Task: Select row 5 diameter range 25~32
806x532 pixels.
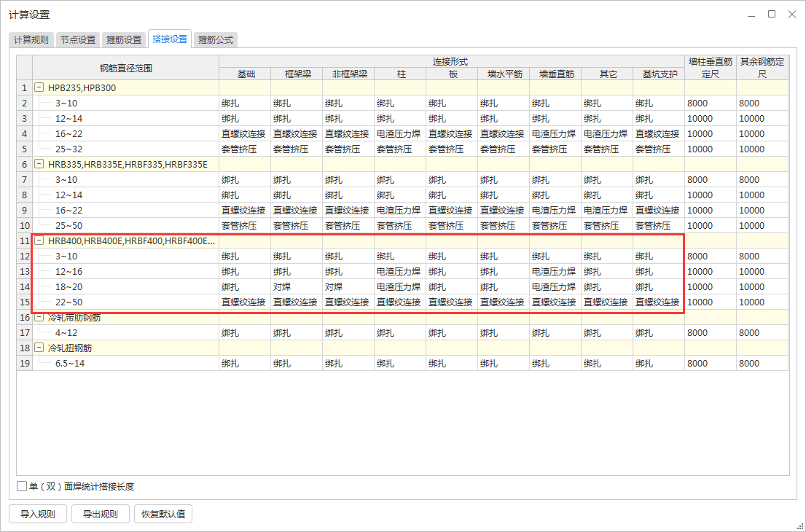Action: point(126,149)
